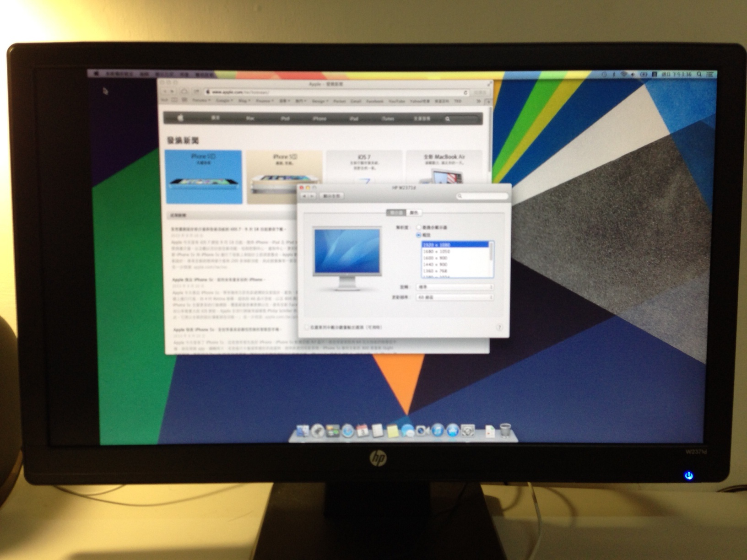Expand Blog bookmarks folder in Safari
Screen dimensions: 747x560
tap(244, 101)
